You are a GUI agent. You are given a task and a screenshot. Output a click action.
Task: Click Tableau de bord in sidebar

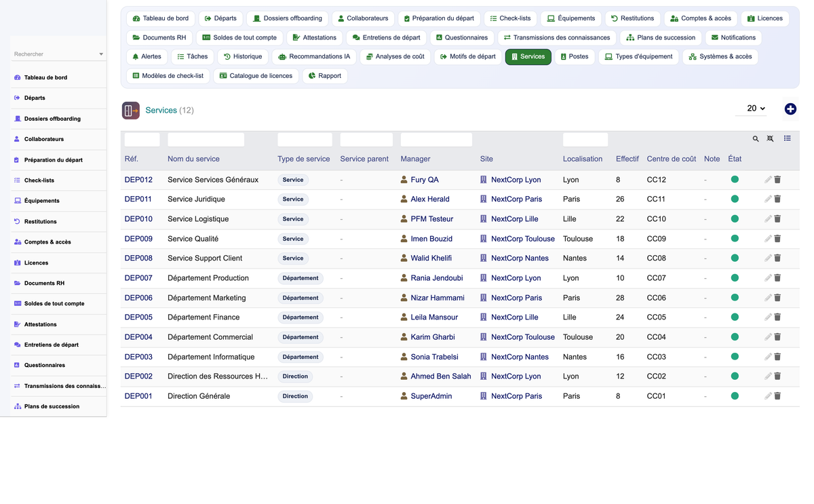coord(45,77)
